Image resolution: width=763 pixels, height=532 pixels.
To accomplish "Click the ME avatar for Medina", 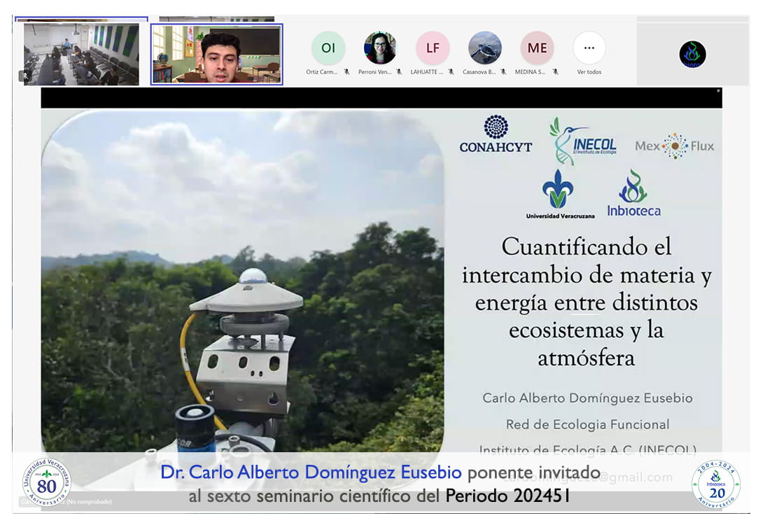I will [537, 48].
